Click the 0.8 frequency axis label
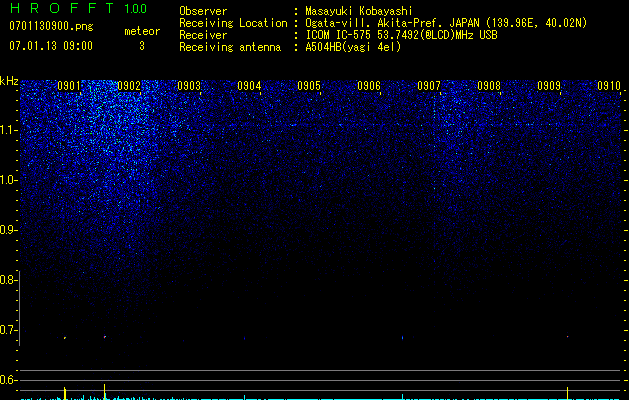 click(x=8, y=280)
